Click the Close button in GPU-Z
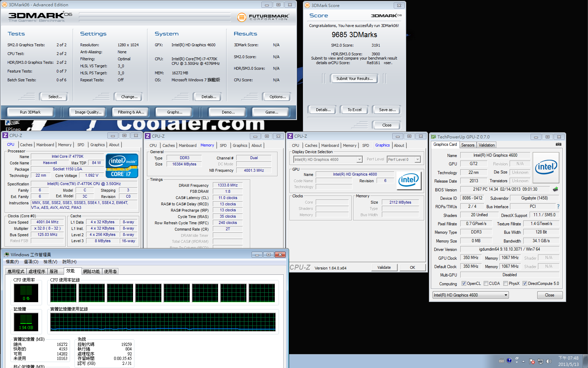The height and width of the screenshot is (368, 588). [549, 295]
